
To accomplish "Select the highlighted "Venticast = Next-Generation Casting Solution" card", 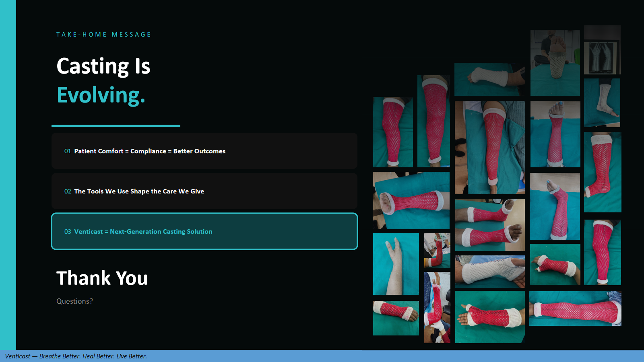I will [204, 231].
